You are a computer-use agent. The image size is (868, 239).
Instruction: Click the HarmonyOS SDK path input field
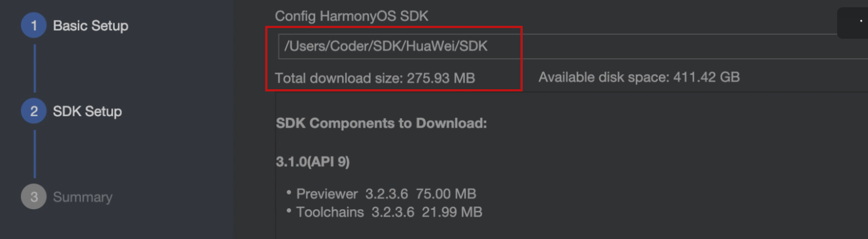(573, 47)
